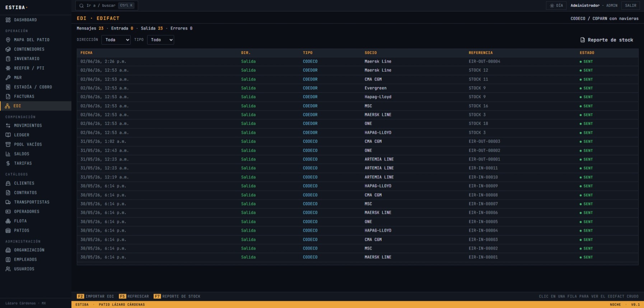Viewport: 644px width, 308px height.
Task: Open the Ledger book icon
Action: (x=8, y=135)
